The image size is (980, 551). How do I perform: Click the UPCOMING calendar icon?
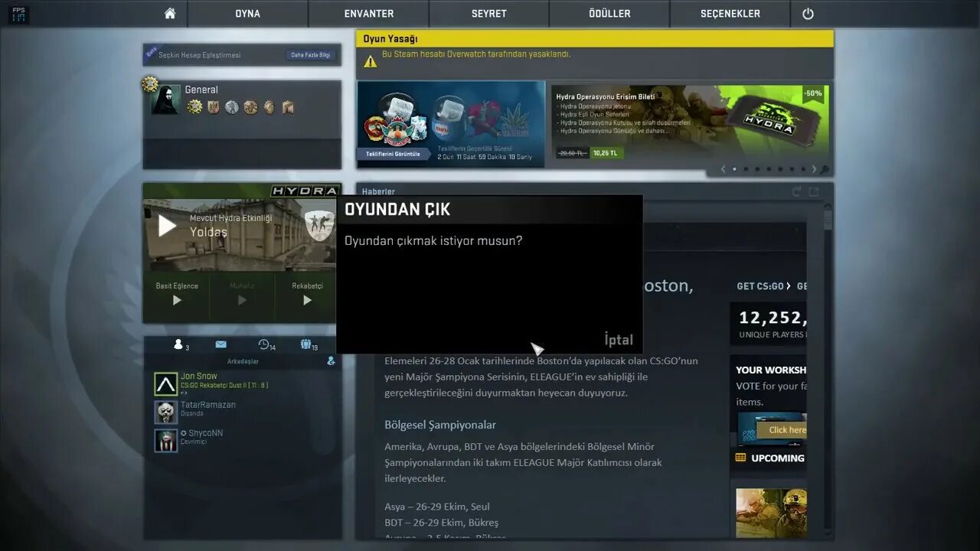point(740,458)
